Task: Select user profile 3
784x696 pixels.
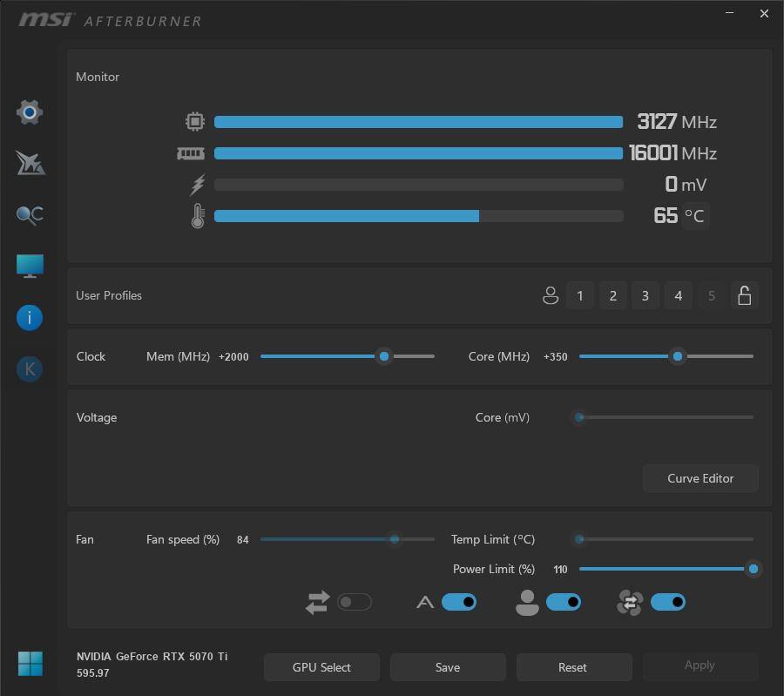Action: [x=645, y=295]
